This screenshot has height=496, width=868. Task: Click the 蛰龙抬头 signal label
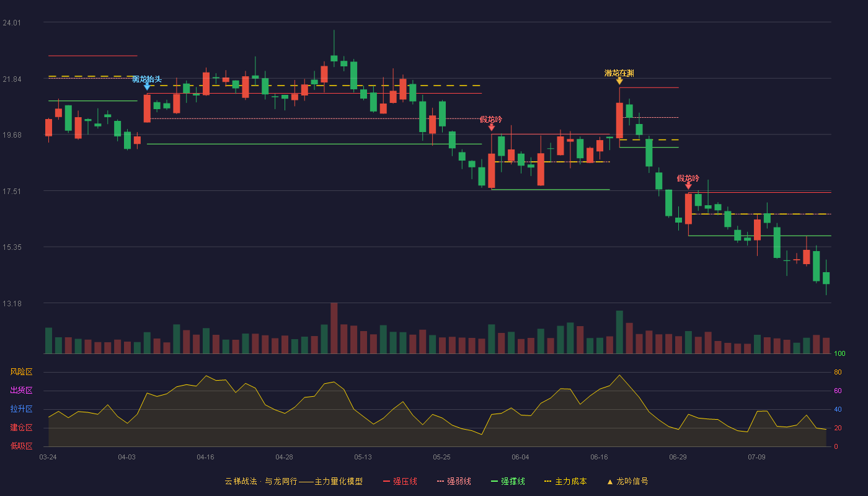(x=147, y=79)
